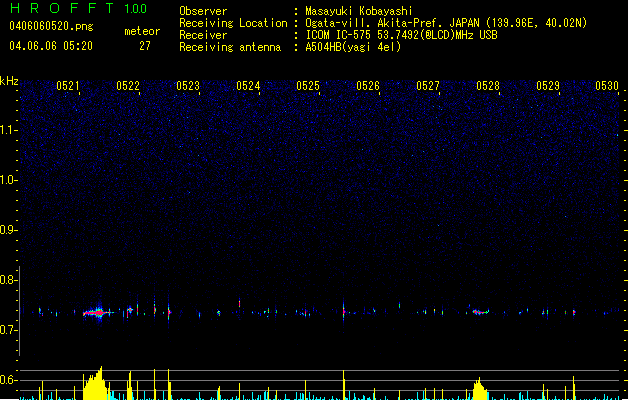Click the meteor count value 27
The height and width of the screenshot is (400, 629).
pyautogui.click(x=145, y=46)
